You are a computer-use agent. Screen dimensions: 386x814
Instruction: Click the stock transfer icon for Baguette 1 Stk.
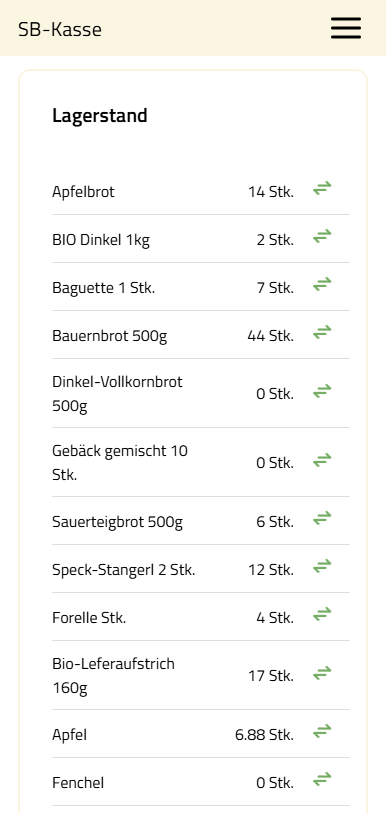pyautogui.click(x=322, y=284)
